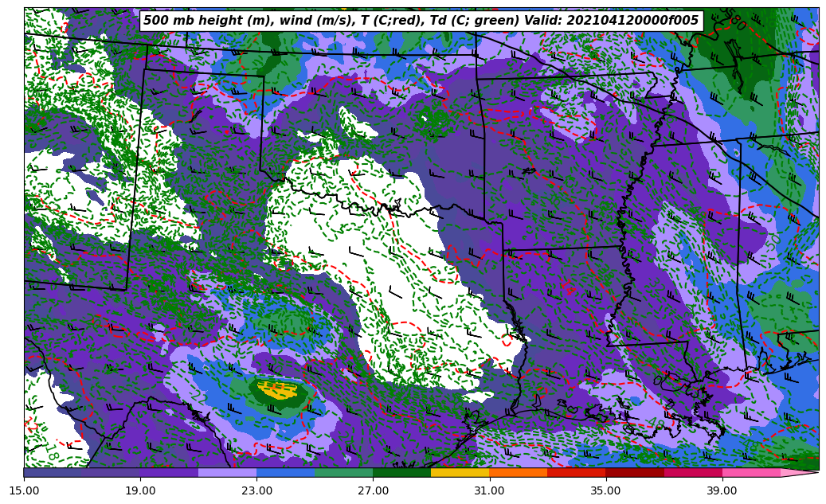Select the 23.00 tick label

click(256, 491)
